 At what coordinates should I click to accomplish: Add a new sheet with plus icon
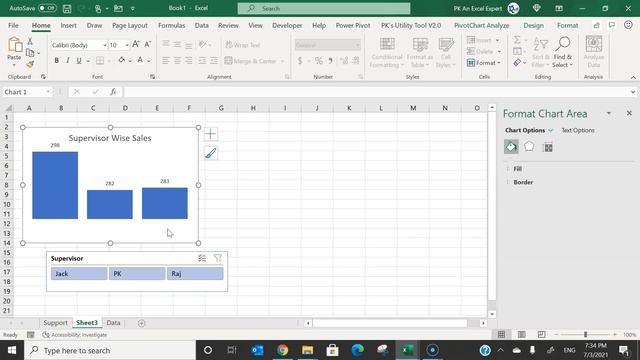coord(142,323)
